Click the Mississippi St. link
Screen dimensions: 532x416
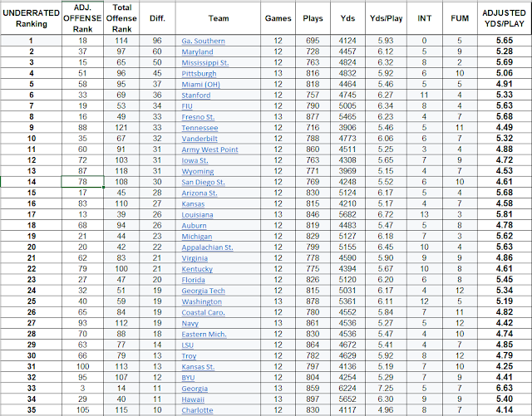pos(205,63)
